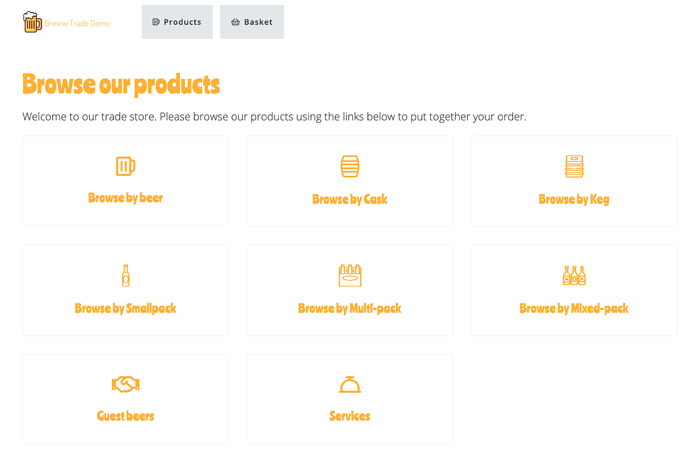Go to Services text link
This screenshot has height=473, width=690.
pyautogui.click(x=350, y=416)
